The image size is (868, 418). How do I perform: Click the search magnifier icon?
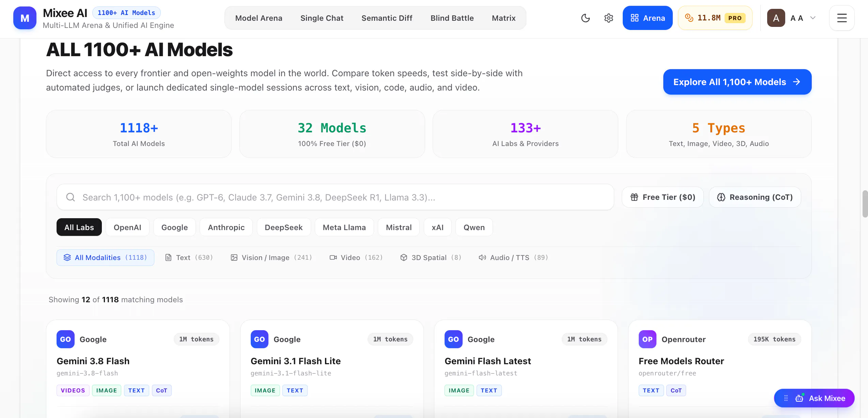[x=71, y=197]
